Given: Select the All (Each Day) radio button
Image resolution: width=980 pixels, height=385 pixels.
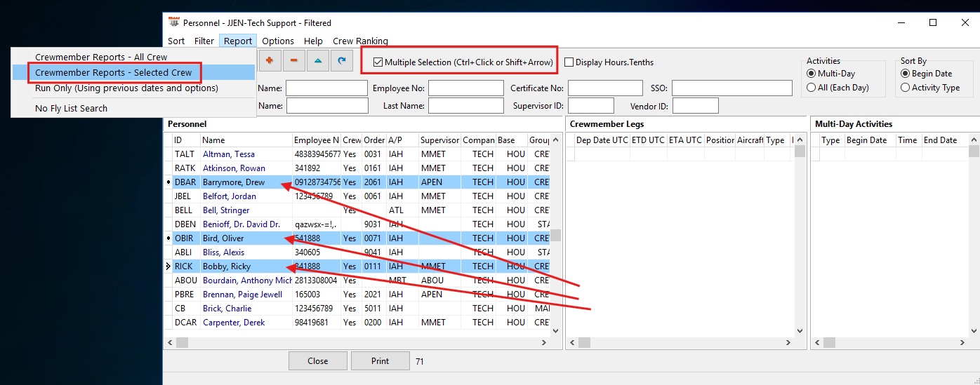Looking at the screenshot, I should 812,88.
